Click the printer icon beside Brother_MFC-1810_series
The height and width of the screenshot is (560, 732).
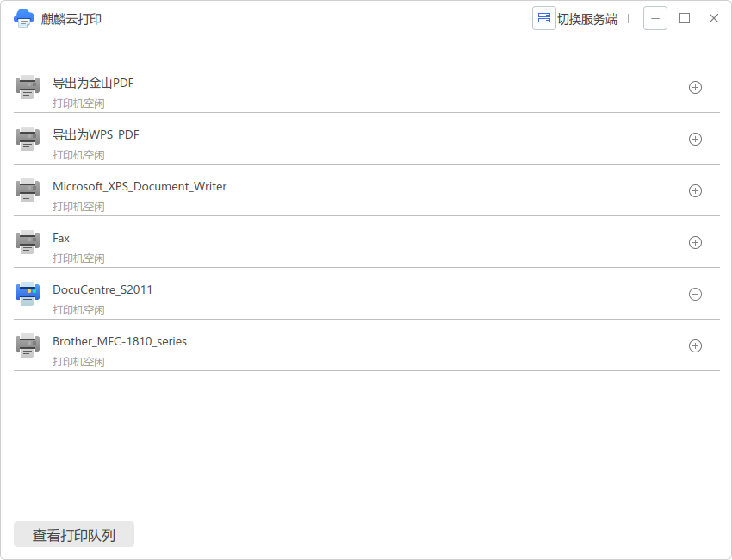[28, 345]
